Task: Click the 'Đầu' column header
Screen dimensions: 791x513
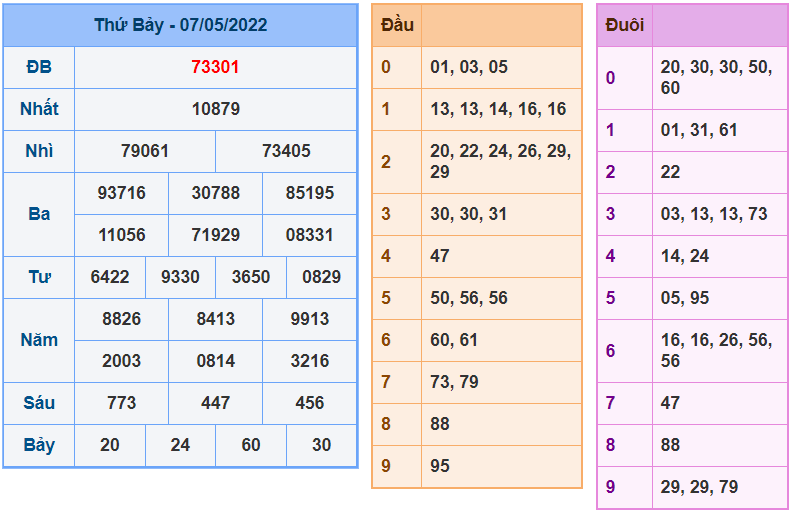Action: click(x=397, y=25)
